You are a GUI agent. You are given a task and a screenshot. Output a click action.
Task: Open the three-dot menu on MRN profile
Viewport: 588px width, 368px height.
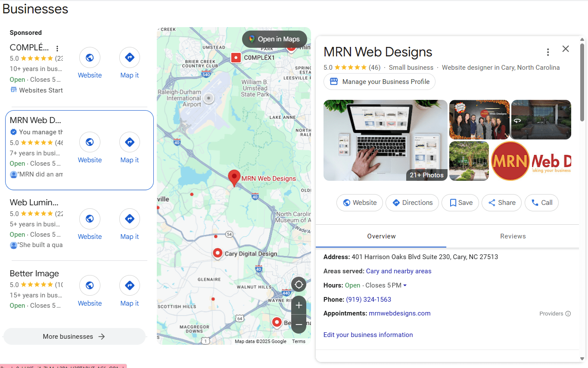[x=548, y=52]
